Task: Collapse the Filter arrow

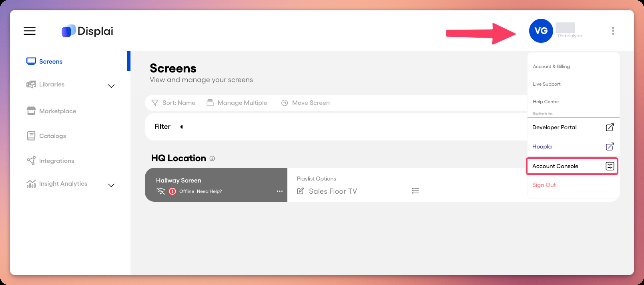Action: pos(181,127)
